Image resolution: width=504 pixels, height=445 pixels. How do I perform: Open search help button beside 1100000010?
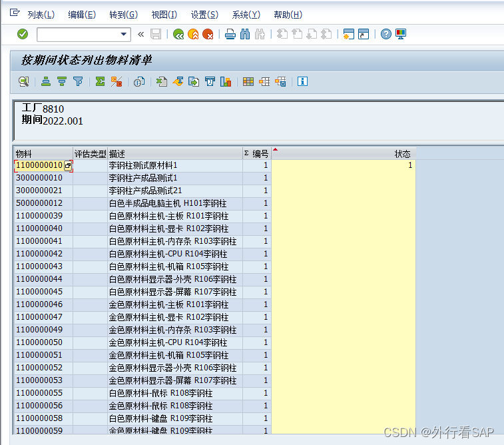68,166
